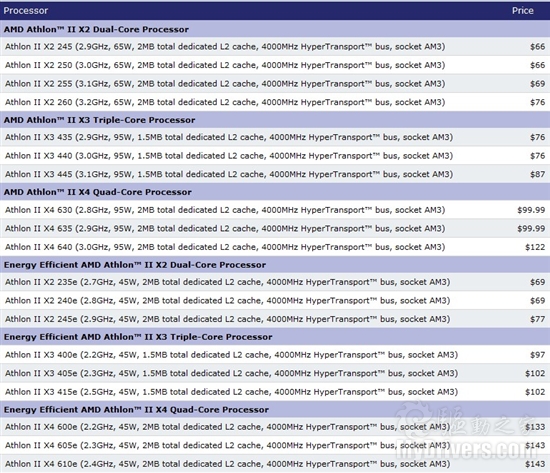The image size is (550, 473).
Task: Select the Athlon II X4 630 row
Action: point(275,210)
